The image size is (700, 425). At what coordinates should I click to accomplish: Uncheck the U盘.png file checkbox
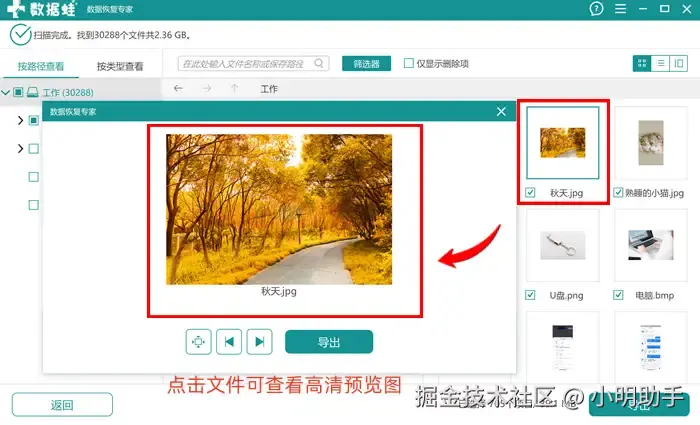[530, 295]
